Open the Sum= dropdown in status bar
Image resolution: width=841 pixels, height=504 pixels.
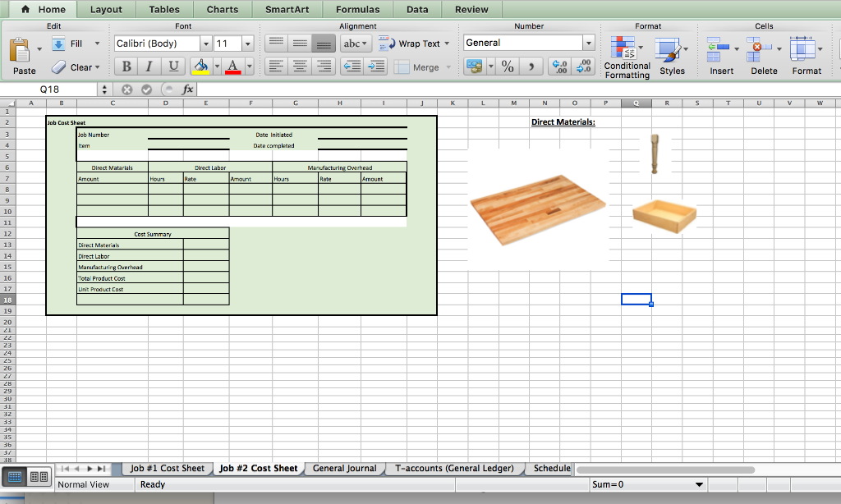pos(699,484)
